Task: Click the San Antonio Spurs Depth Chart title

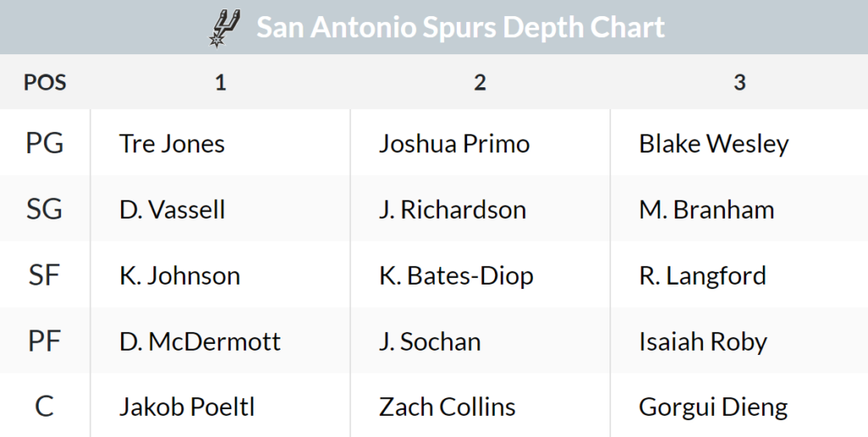Action: pos(460,27)
